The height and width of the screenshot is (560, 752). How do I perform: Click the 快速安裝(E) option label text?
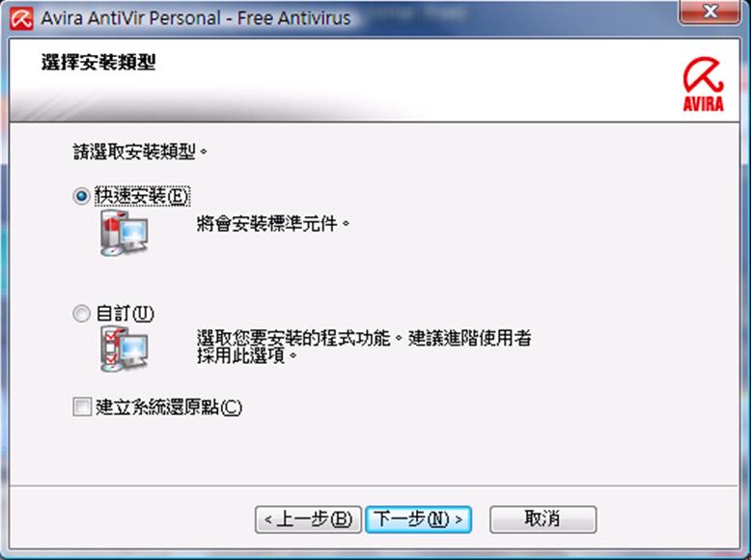coord(142,196)
